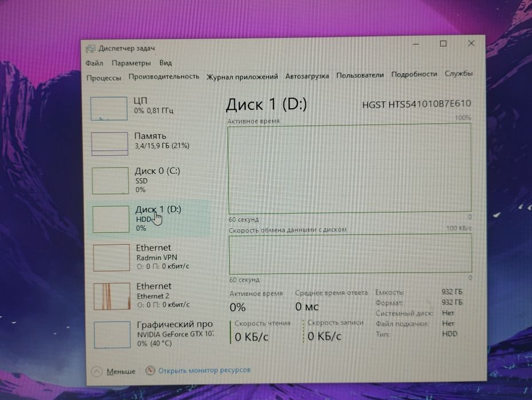The width and height of the screenshot is (532, 400).
Task: Open the Параметры menu
Action: [131, 63]
